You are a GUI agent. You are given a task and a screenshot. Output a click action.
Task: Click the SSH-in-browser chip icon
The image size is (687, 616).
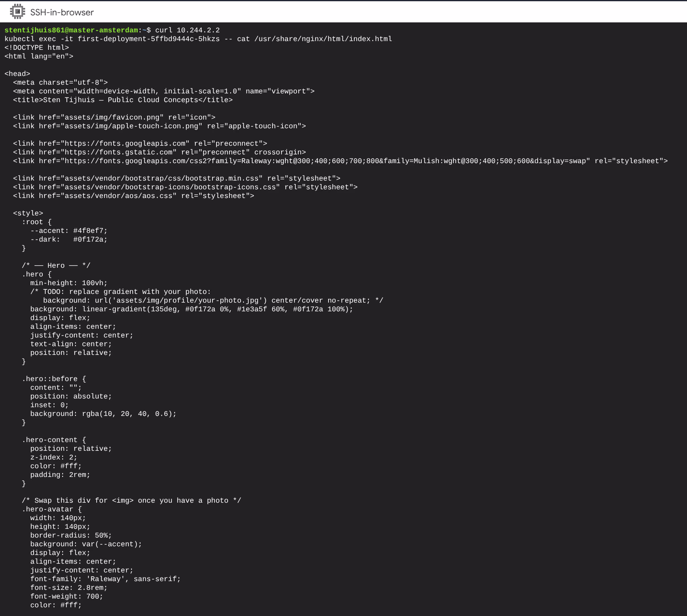click(17, 12)
